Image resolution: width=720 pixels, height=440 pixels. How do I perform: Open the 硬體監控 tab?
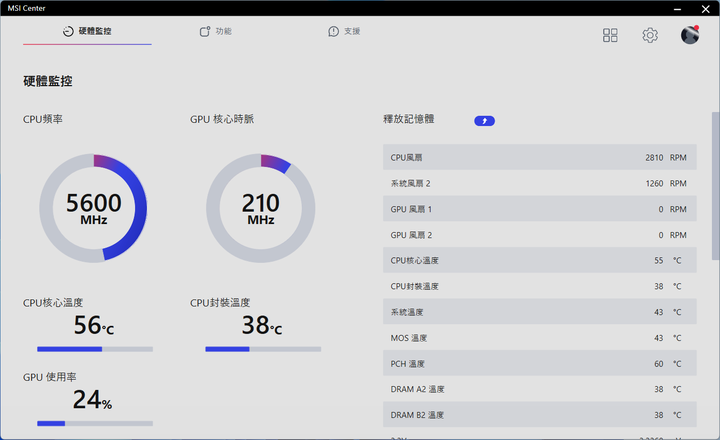87,31
